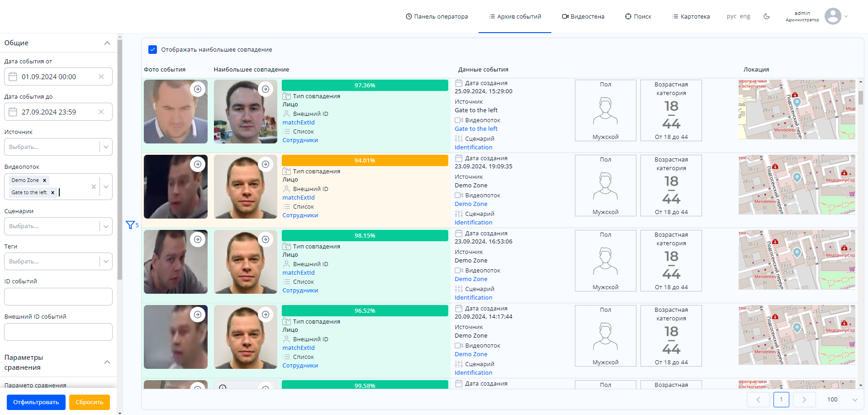Open the Сценарии dropdown
This screenshot has width=868, height=415.
pyautogui.click(x=58, y=226)
